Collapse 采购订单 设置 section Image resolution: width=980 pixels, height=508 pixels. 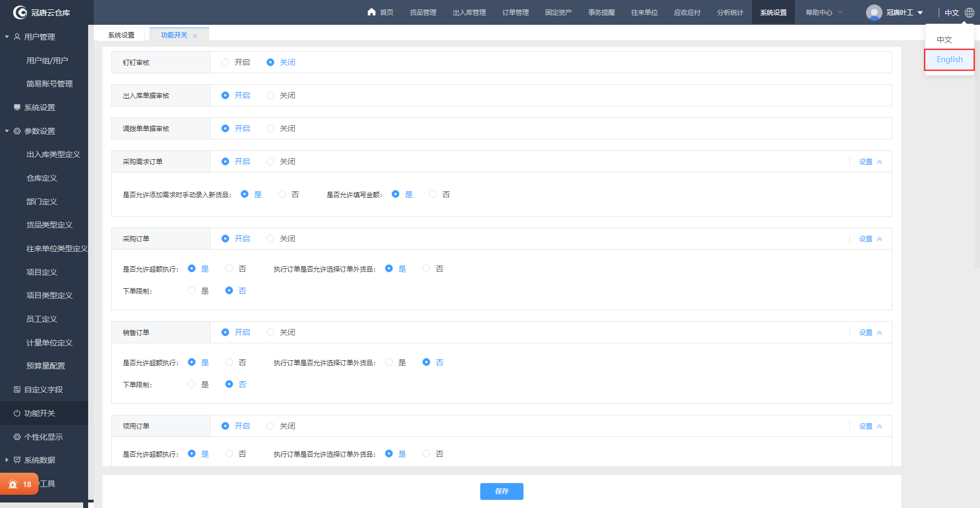870,239
